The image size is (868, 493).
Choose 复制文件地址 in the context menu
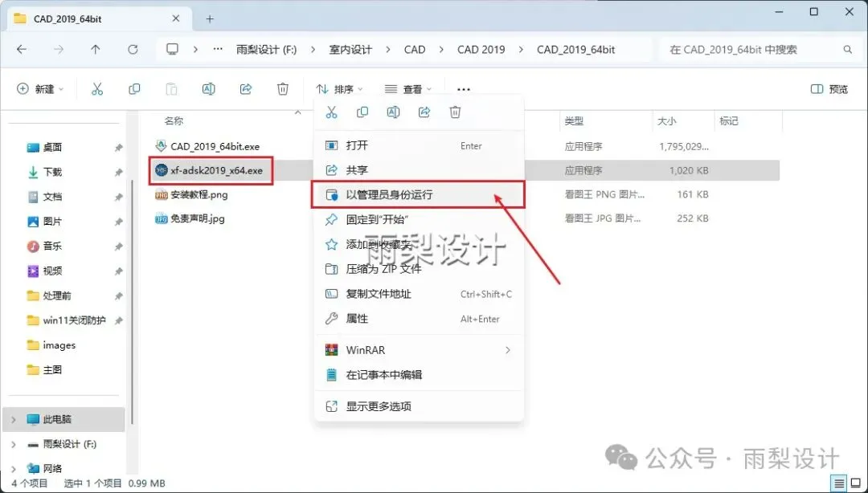pos(419,294)
